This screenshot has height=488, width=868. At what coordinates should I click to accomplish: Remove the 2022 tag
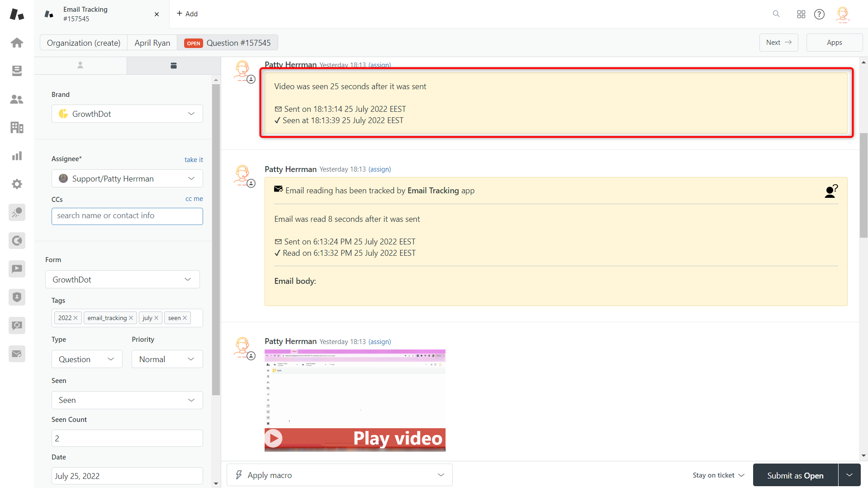coord(76,318)
